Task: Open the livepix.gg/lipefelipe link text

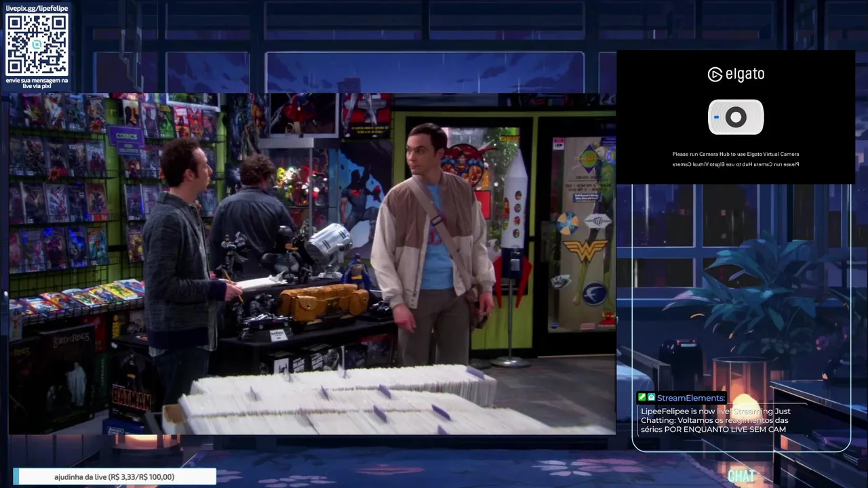Action: [x=37, y=8]
